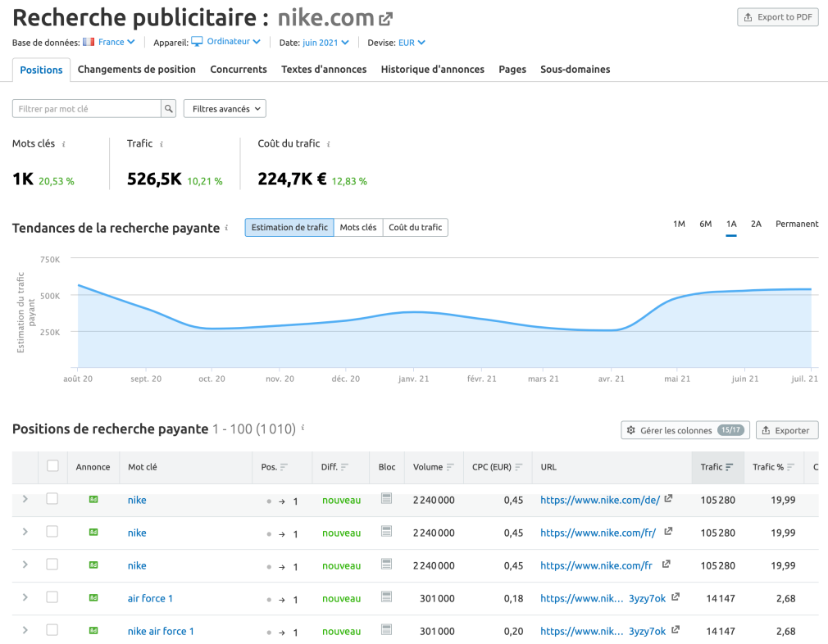Check the box for nike row with /fr/ URL
Viewport: 828px width, 644px height.
[52, 532]
